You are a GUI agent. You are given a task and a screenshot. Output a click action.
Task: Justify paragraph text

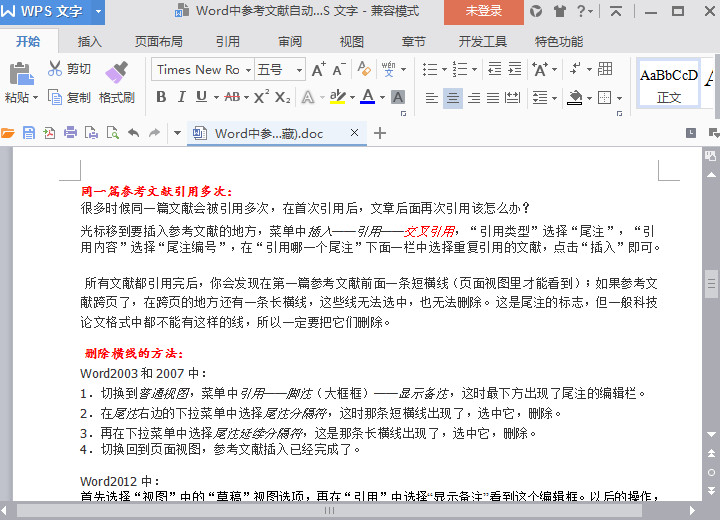(x=493, y=97)
